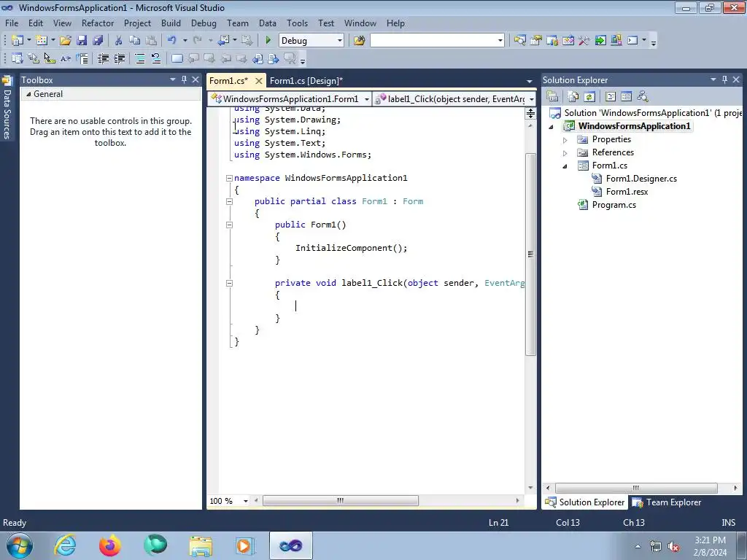The image size is (747, 560).
Task: Save Form1.cs with the floppy disk icon
Action: tap(82, 41)
